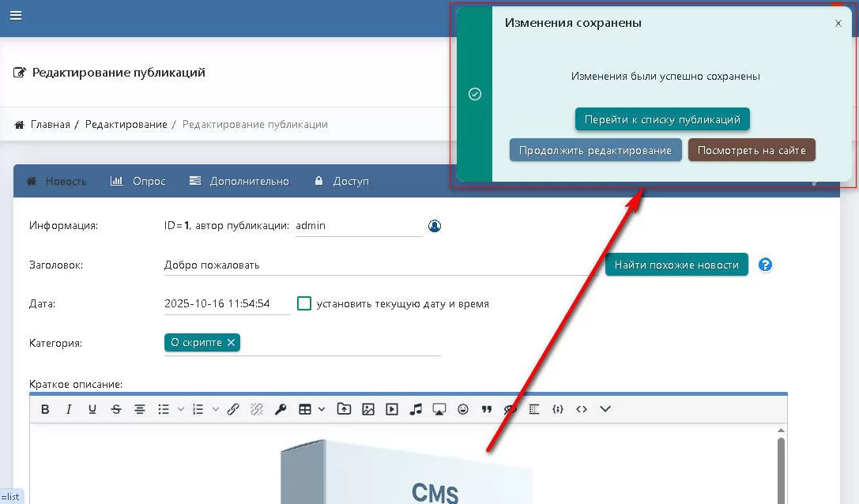Remove the "О скрипте" category tag
Screen dimensions: 859x504
click(x=231, y=343)
